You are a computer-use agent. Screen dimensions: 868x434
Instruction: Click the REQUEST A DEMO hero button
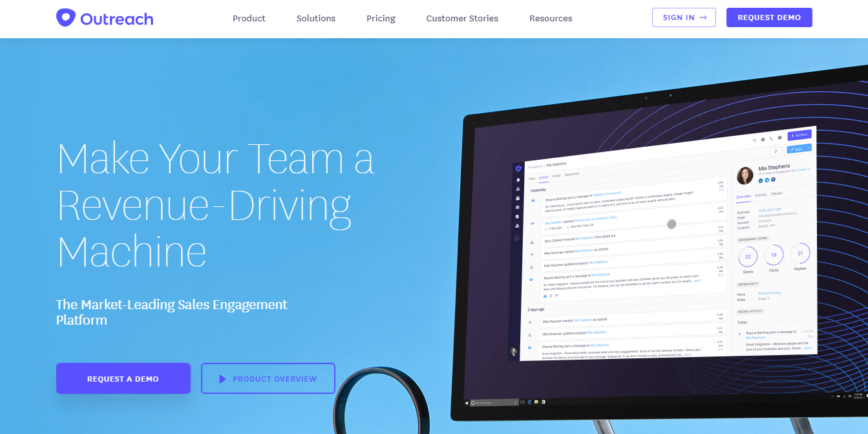[123, 378]
